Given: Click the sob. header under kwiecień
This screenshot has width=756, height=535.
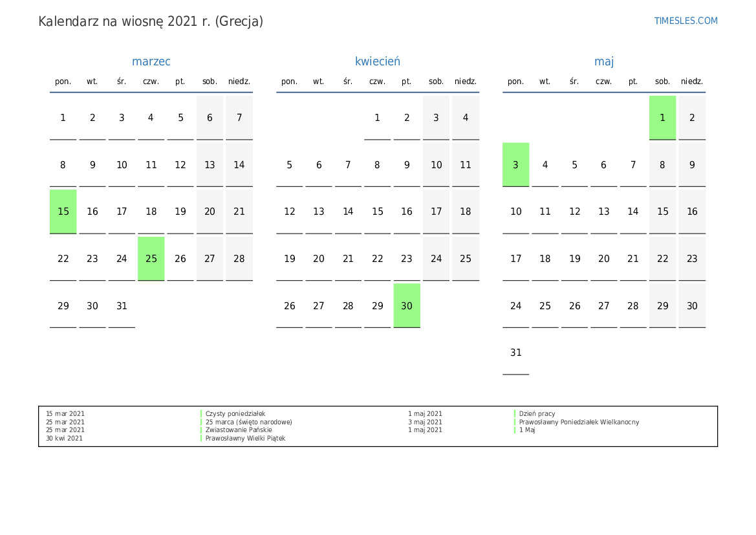Looking at the screenshot, I should tap(437, 82).
